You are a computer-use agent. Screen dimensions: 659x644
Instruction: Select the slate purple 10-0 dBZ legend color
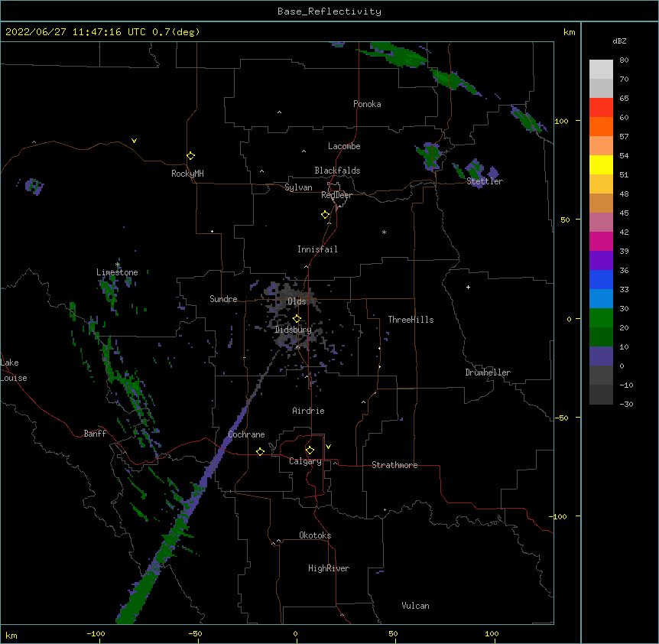tap(601, 356)
